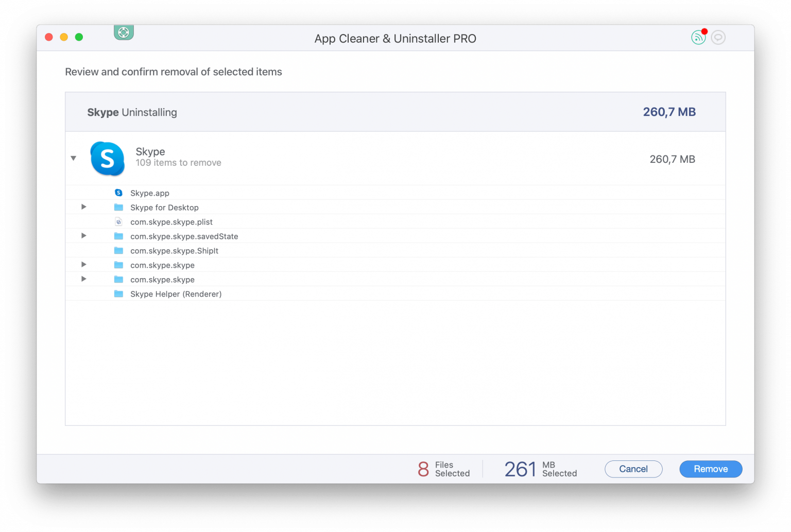
Task: Select the com.skype.skype.ShipIt row text
Action: (x=175, y=251)
